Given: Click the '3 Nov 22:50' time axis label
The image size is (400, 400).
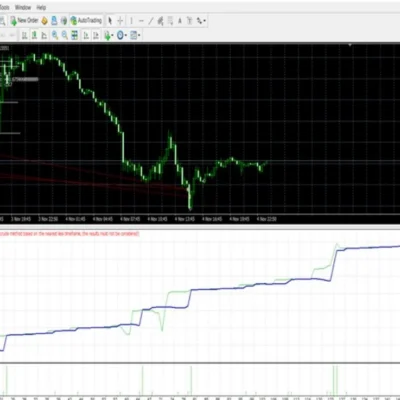Looking at the screenshot, I should (48, 219).
